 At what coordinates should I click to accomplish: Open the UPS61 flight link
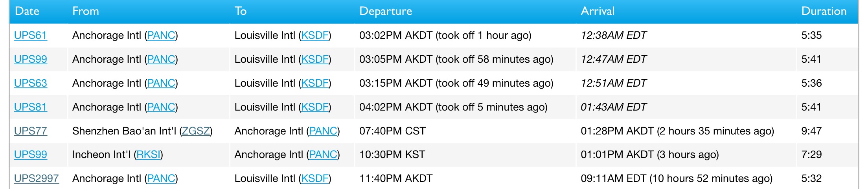pos(30,35)
